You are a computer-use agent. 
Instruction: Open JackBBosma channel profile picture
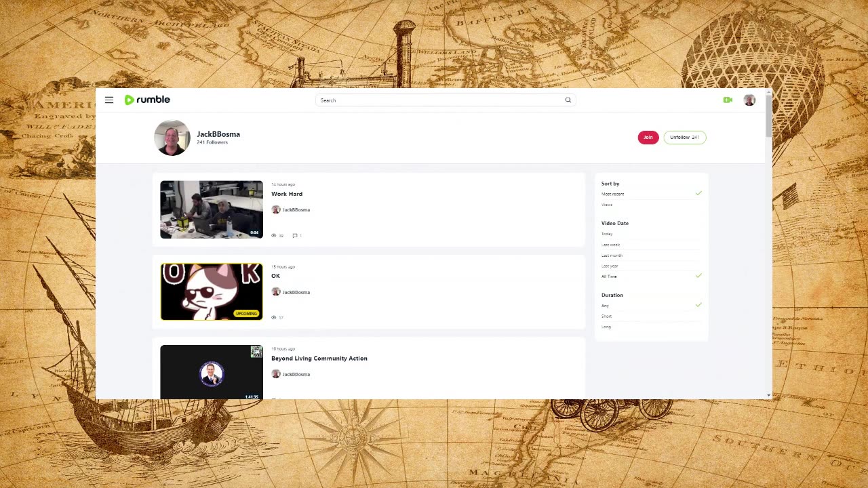[x=172, y=138]
